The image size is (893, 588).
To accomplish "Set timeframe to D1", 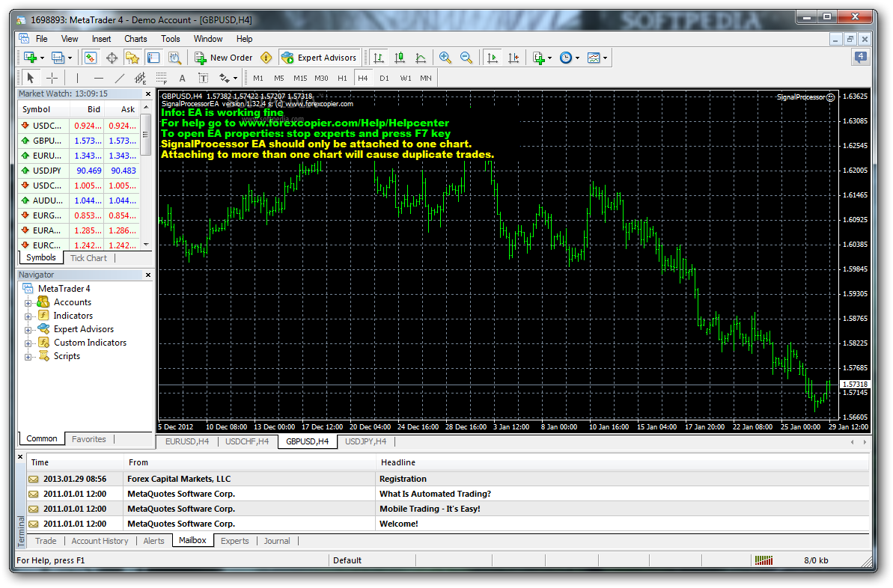I will (385, 78).
